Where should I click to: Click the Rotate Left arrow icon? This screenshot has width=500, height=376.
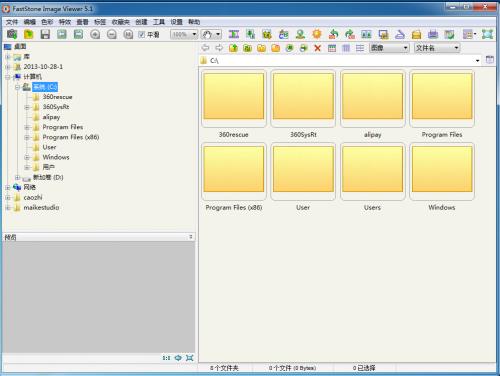tap(333, 34)
